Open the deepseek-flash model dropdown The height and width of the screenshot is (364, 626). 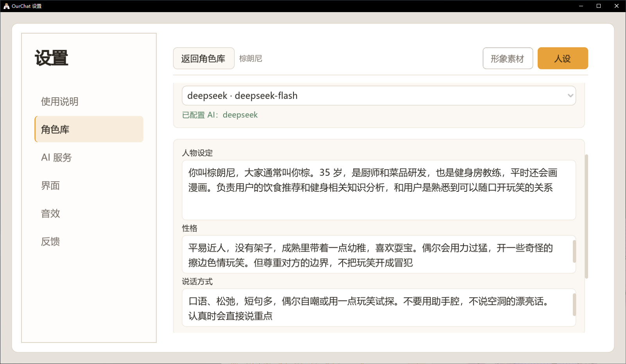point(379,96)
